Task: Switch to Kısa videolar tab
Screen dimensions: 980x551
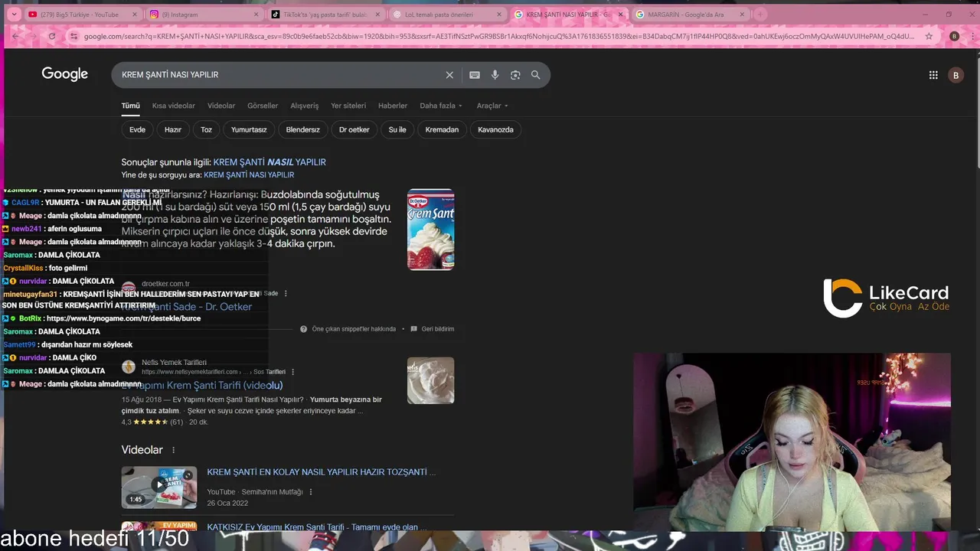Action: pos(174,106)
